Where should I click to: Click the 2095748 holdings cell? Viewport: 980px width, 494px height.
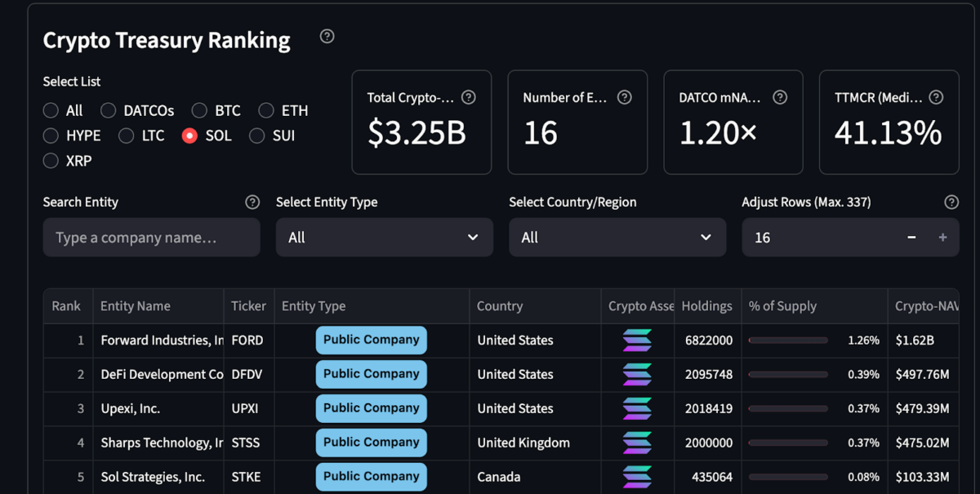[707, 375]
